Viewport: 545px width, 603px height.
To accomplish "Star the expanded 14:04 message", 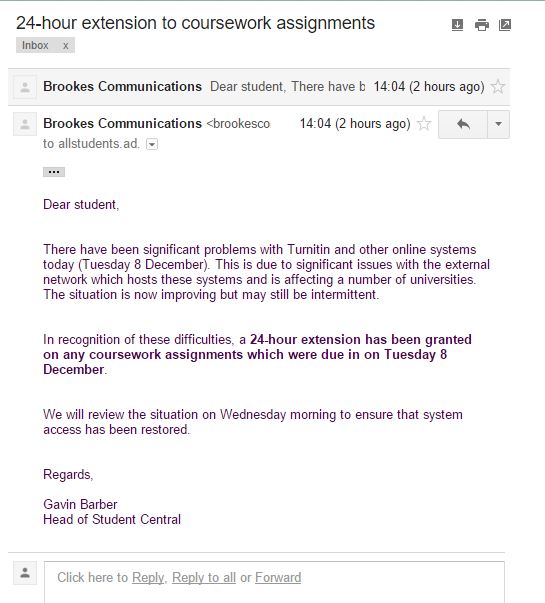I will [424, 123].
